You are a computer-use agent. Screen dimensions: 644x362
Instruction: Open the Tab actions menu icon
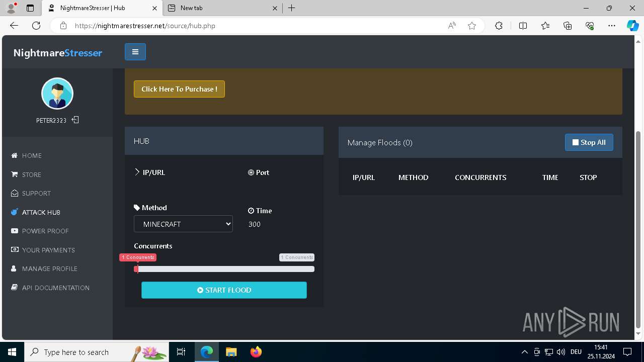click(30, 8)
